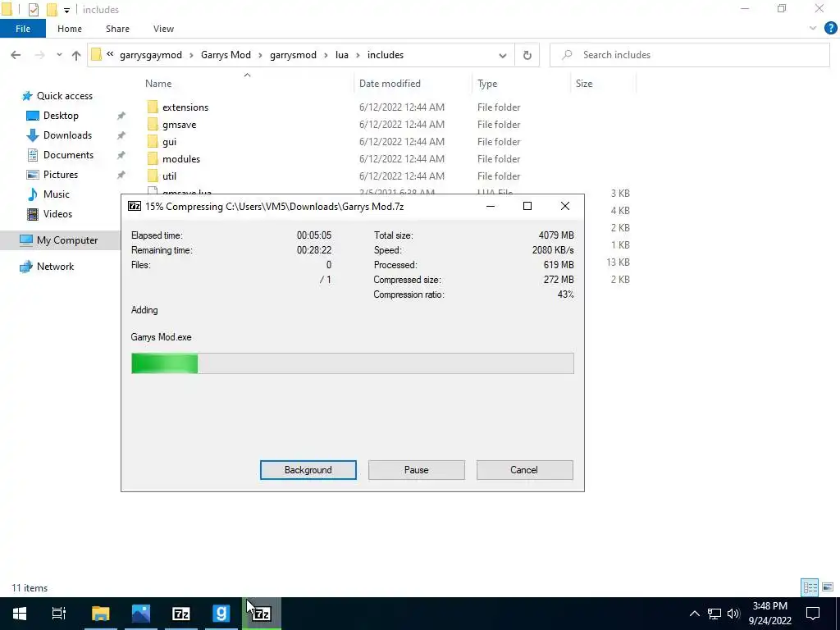Click the 7z icon in dialog title
Viewport: 840px width, 630px height.
(135, 206)
